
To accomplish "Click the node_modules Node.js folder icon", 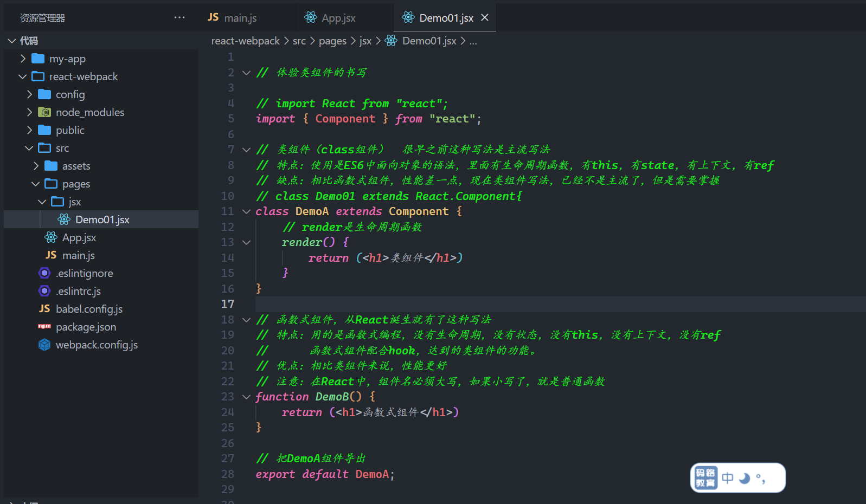I will pyautogui.click(x=44, y=112).
